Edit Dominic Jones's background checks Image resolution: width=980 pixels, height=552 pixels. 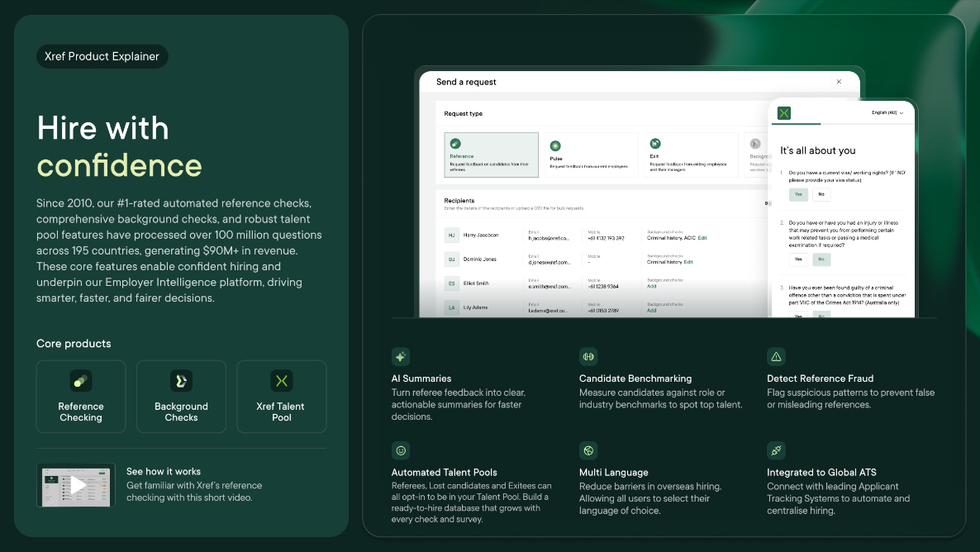[x=688, y=262]
